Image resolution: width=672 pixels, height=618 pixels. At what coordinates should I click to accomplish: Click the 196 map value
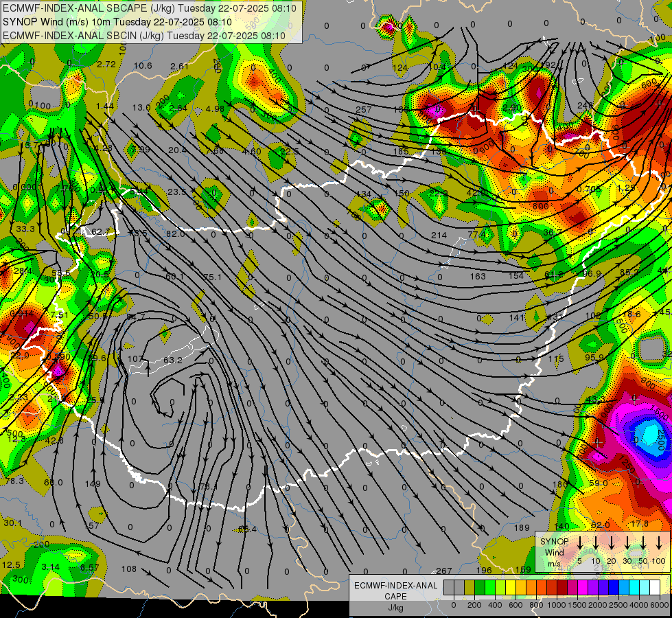click(x=484, y=570)
